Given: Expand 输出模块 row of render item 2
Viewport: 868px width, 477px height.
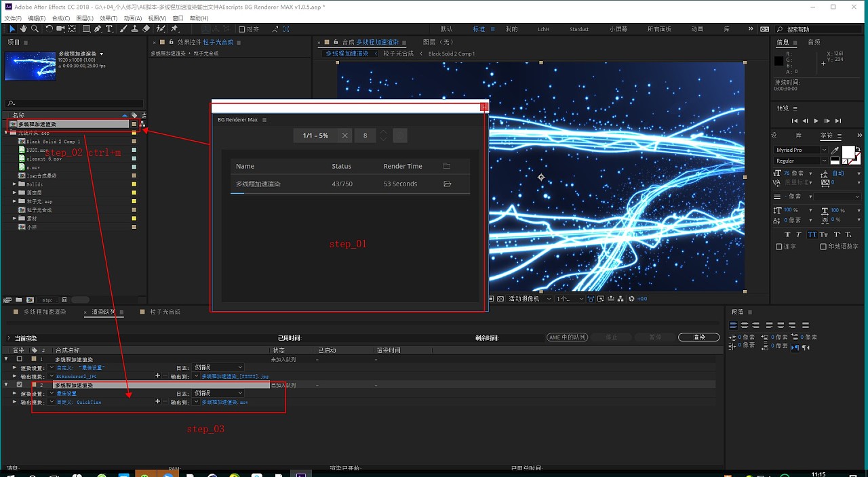Looking at the screenshot, I should click(15, 402).
